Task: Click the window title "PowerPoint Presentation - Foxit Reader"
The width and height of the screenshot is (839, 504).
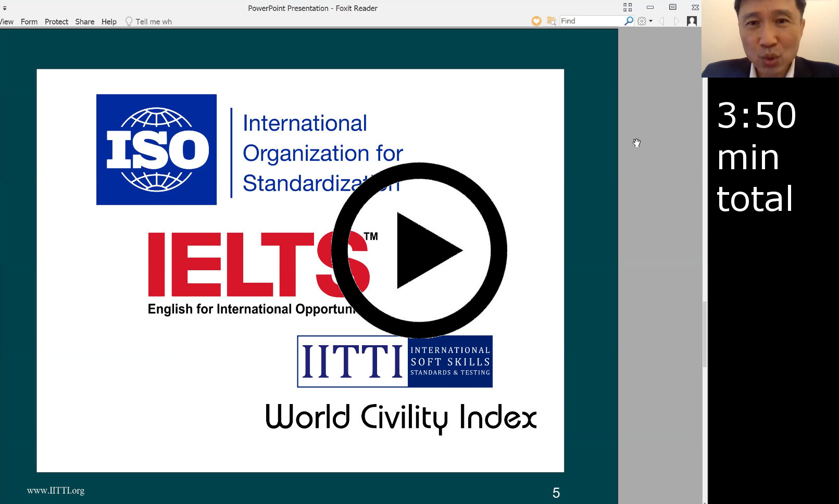Action: tap(312, 8)
